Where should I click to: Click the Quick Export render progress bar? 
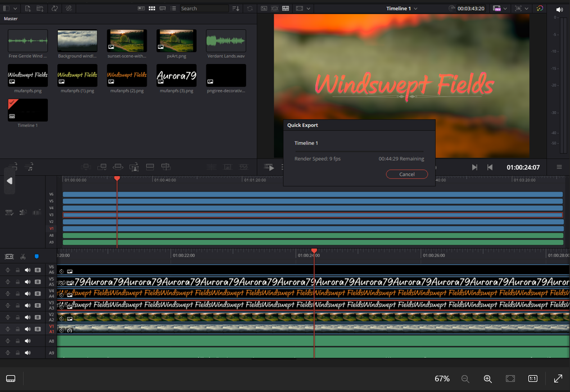359,151
